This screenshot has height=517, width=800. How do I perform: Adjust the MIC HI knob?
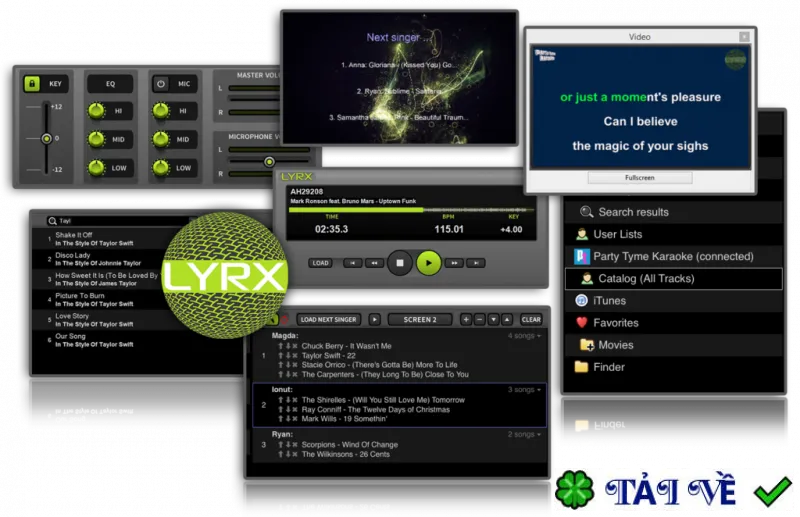(161, 111)
